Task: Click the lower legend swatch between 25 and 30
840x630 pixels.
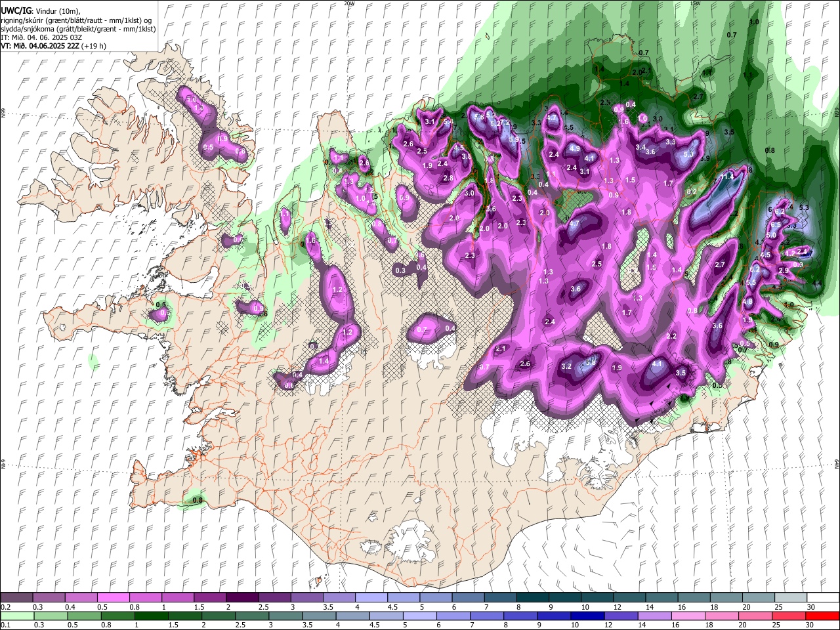Action: tap(788, 616)
